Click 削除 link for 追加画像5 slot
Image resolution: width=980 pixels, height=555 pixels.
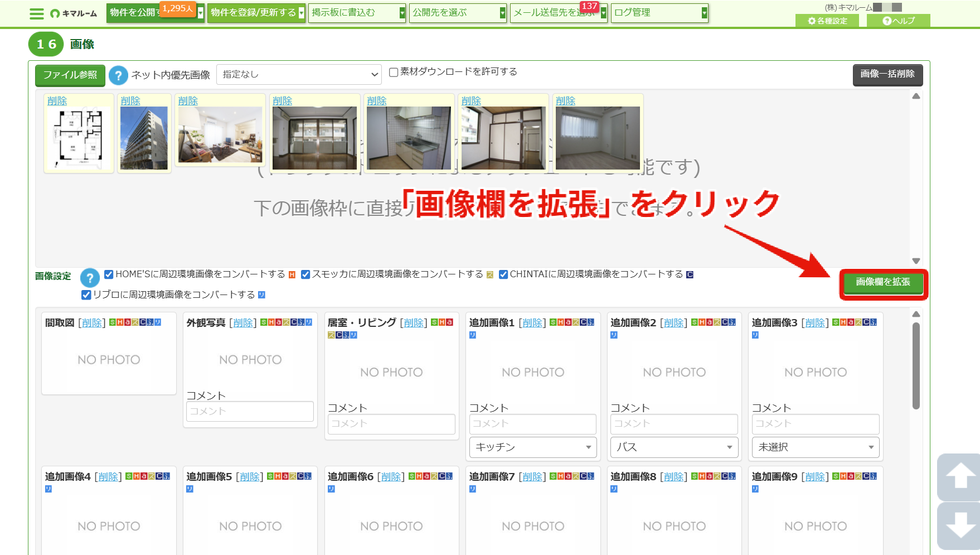[250, 477]
